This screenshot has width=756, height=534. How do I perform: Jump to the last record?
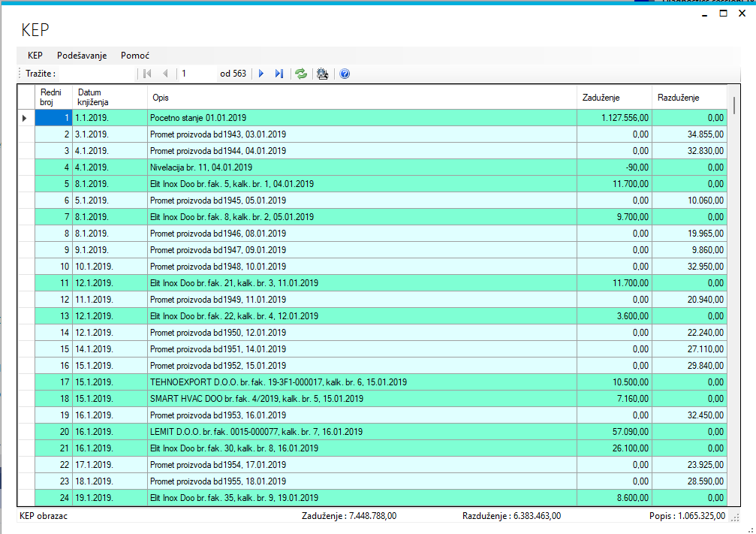tap(279, 74)
